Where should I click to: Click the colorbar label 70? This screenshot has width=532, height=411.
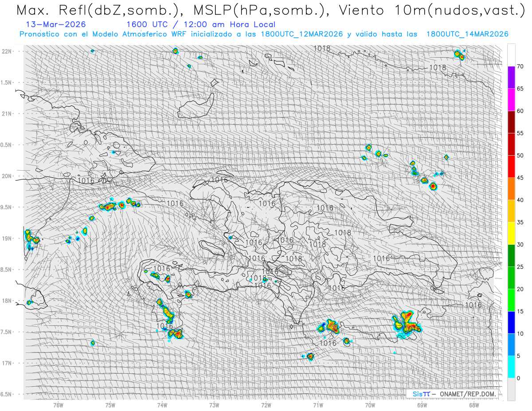pos(520,67)
